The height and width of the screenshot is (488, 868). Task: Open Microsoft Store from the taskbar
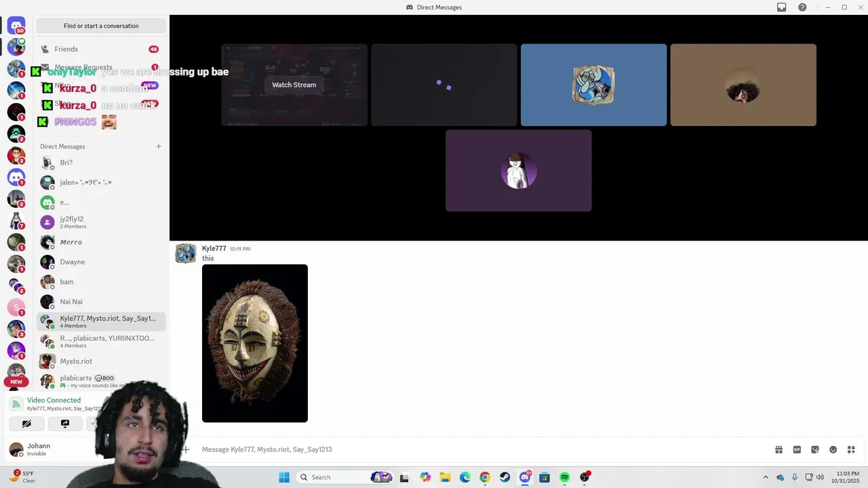click(545, 477)
